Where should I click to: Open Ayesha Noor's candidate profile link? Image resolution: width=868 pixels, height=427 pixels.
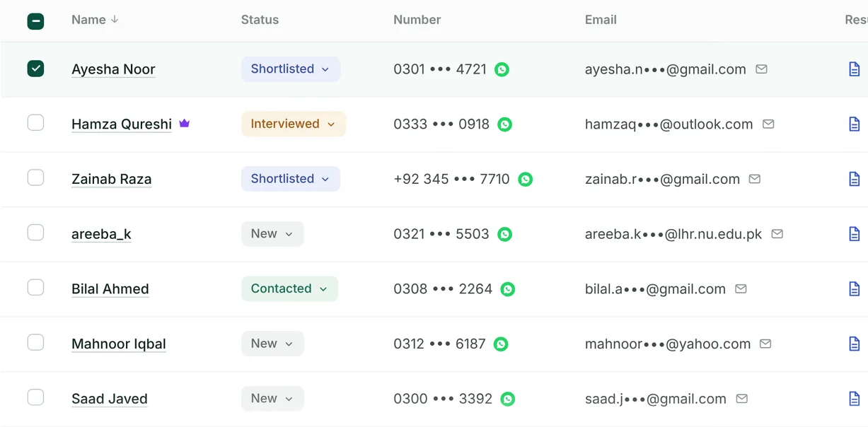pos(113,69)
